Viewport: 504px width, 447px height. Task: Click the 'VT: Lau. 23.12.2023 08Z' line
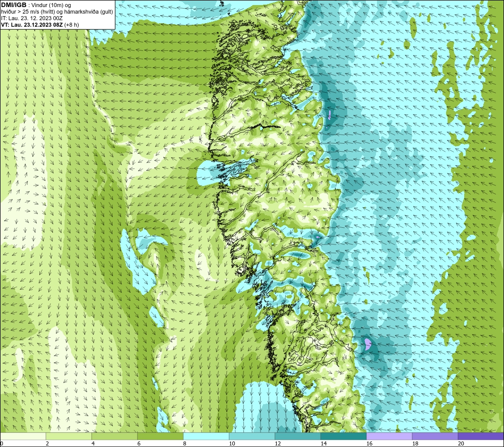click(x=32, y=25)
